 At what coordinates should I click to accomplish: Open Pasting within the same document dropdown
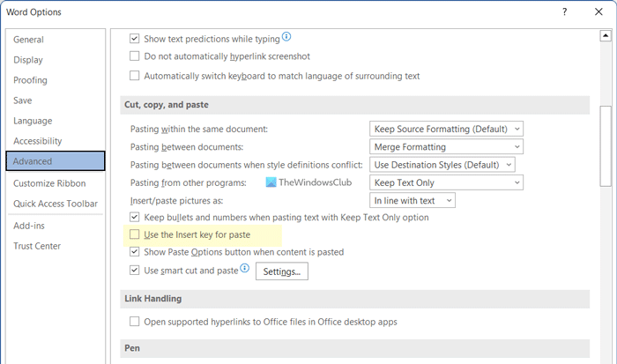click(x=446, y=130)
